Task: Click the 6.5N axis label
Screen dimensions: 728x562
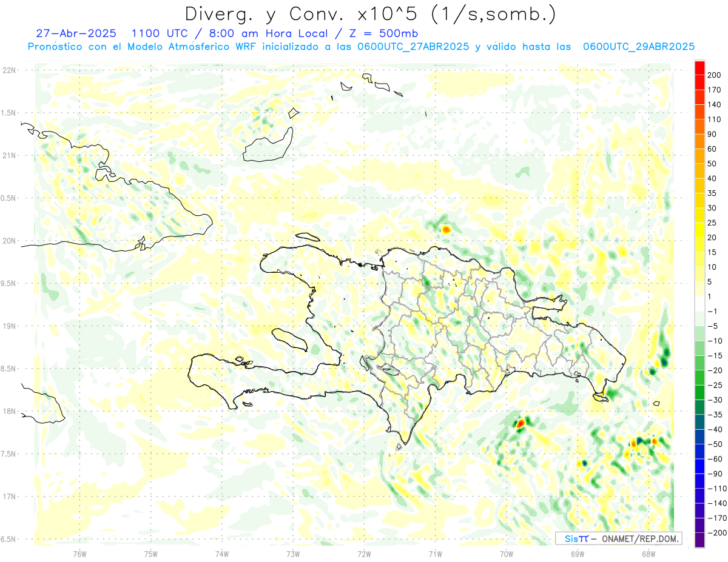Action: tap(8, 539)
